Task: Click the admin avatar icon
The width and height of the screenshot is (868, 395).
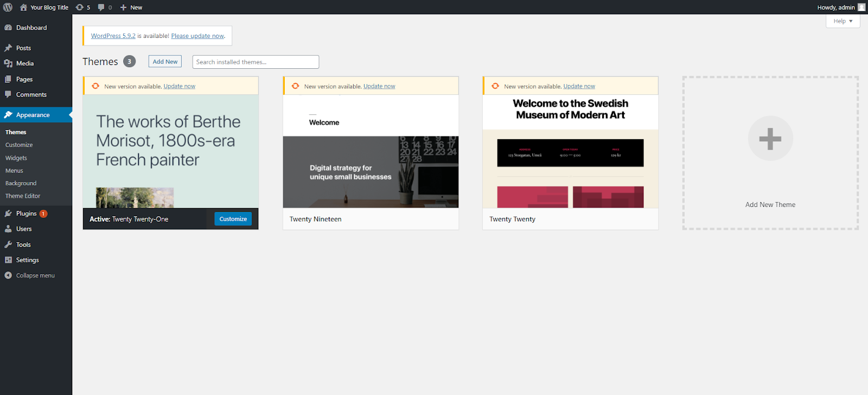Action: click(861, 7)
